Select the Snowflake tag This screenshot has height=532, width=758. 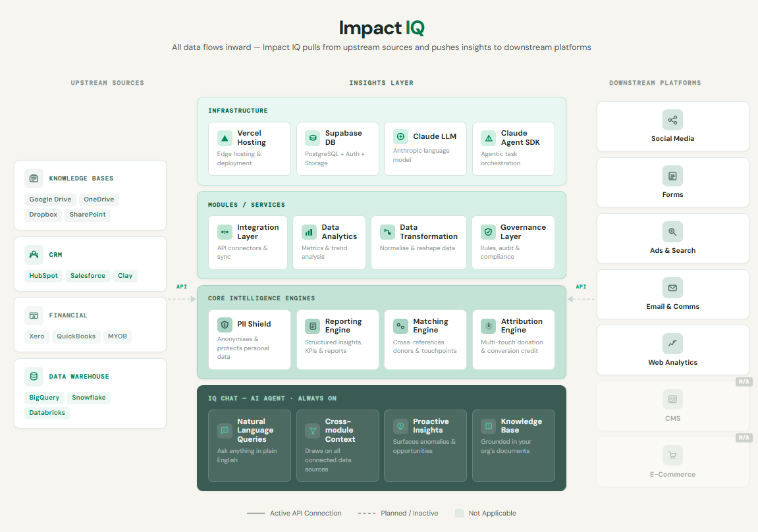89,398
